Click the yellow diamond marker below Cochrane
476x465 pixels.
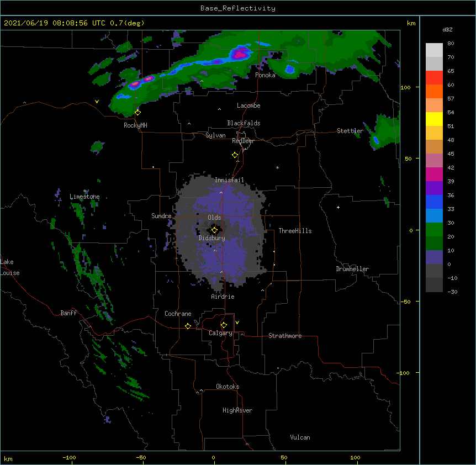click(188, 326)
